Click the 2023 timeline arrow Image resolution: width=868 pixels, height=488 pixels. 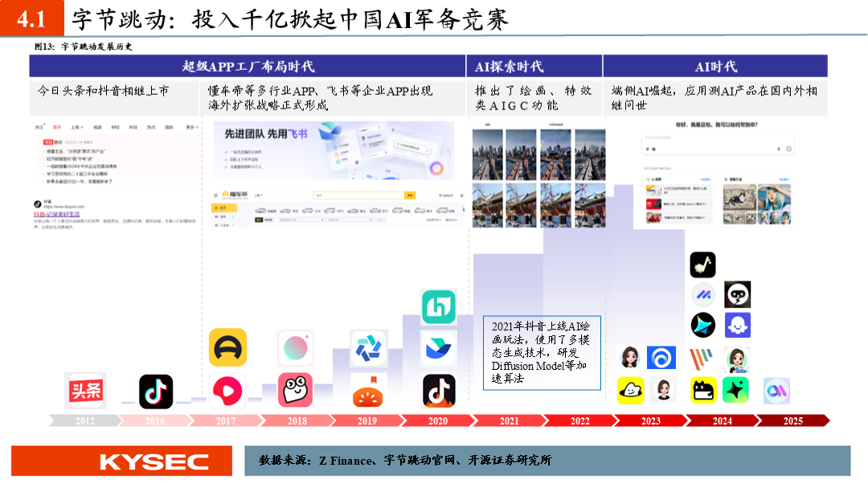tap(651, 421)
